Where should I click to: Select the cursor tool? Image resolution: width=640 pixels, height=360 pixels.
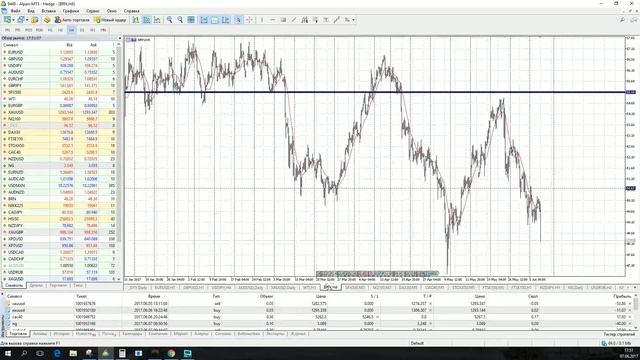pyautogui.click(x=238, y=20)
